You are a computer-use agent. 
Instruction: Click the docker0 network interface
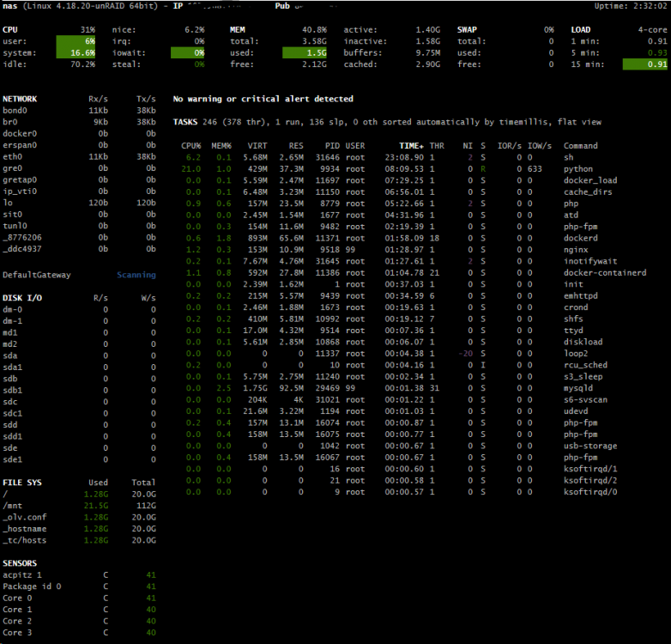point(20,134)
